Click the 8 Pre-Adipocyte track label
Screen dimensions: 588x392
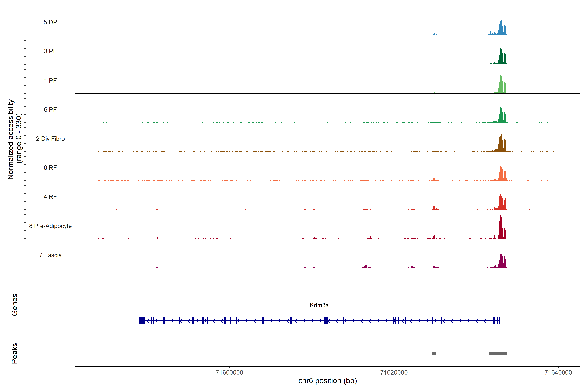pyautogui.click(x=50, y=226)
